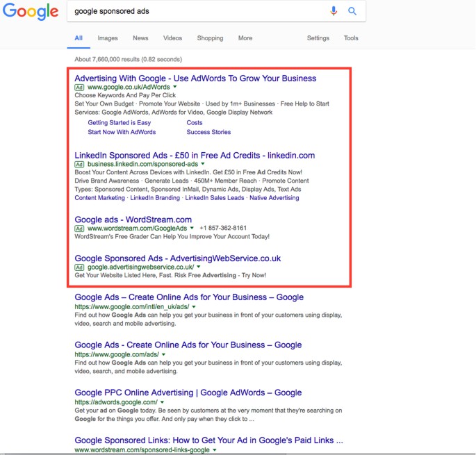Switch to the Videos tab
Image resolution: width=476 pixels, height=455 pixels.
click(173, 38)
